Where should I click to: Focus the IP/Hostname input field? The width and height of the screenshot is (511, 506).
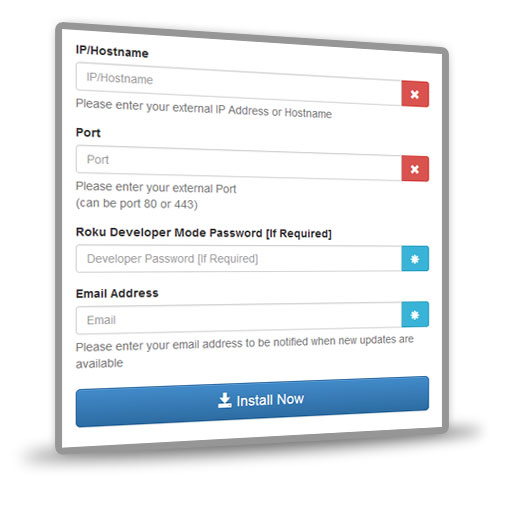239,84
